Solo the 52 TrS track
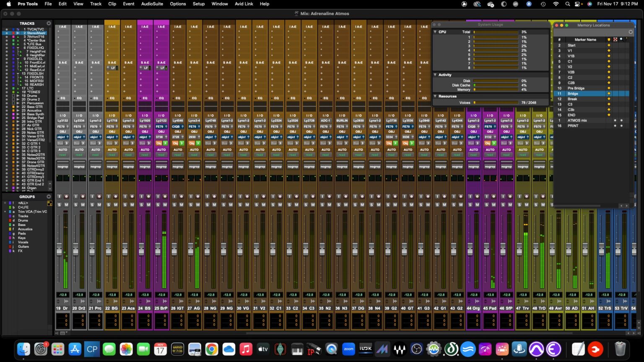This screenshot has height=362, width=644. pyautogui.click(x=601, y=205)
